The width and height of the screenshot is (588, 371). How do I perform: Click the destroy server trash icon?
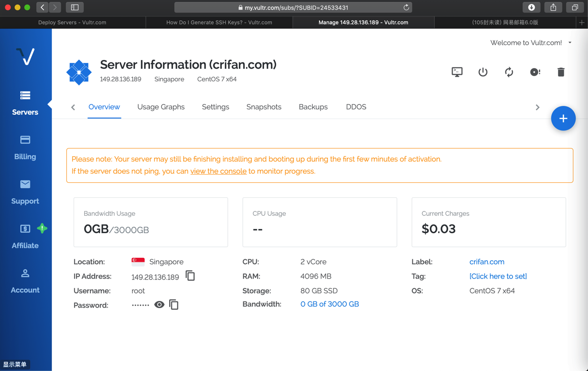pyautogui.click(x=561, y=72)
